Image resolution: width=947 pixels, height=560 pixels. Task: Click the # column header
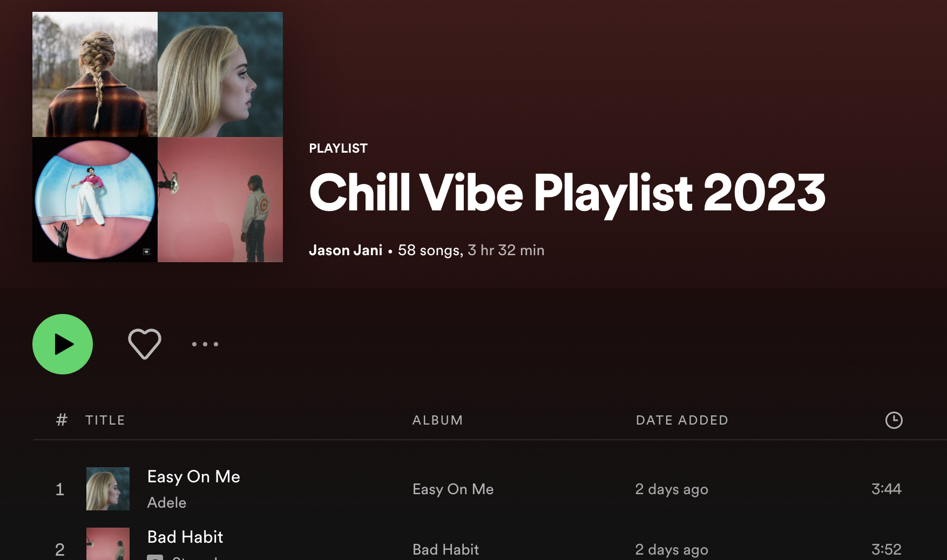tap(62, 420)
